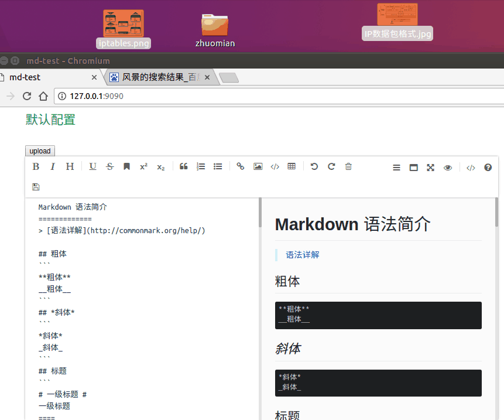Apply strikethrough formatting
504x420 pixels.
coord(109,166)
